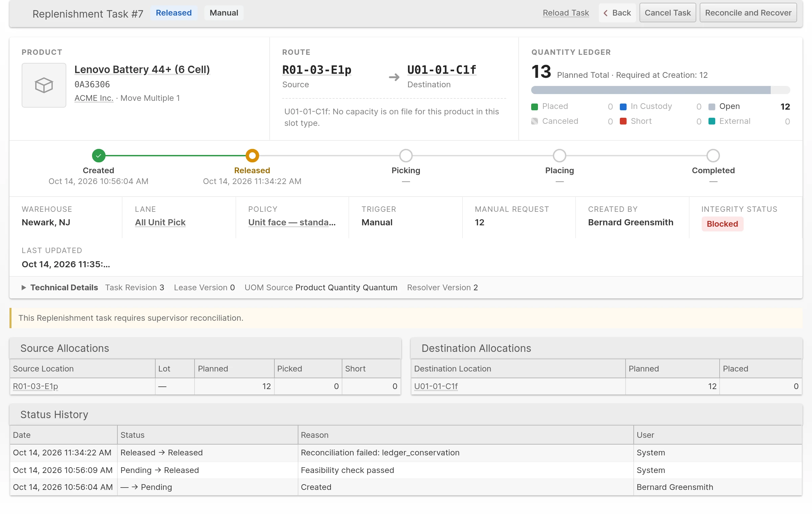This screenshot has height=519, width=812.
Task: Click the Placing step circle
Action: tap(560, 156)
